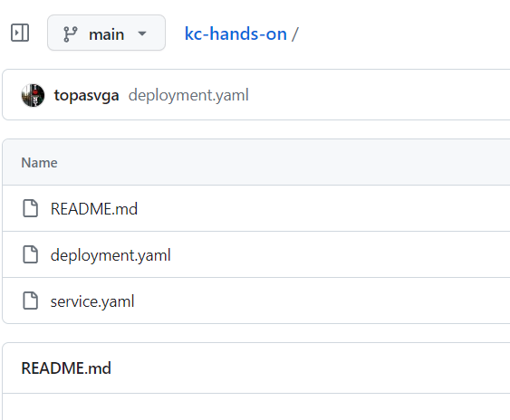The width and height of the screenshot is (510, 420).
Task: Click the README.md preview heading
Action: coord(66,368)
